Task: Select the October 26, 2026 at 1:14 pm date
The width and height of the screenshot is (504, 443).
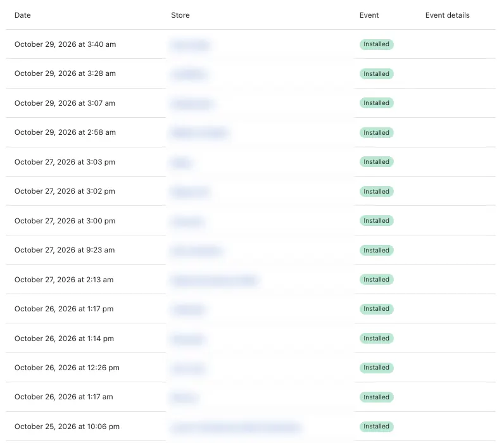Action: [64, 339]
